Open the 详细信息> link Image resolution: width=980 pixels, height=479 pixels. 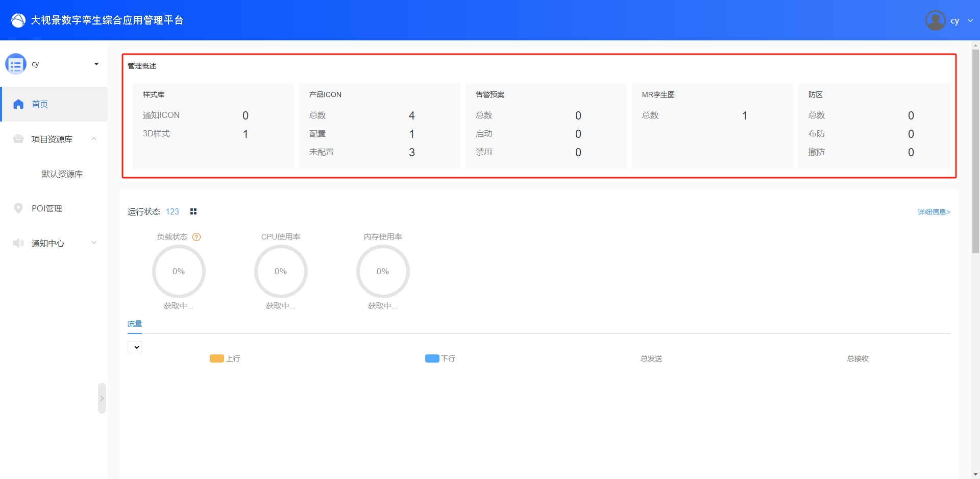tap(934, 212)
